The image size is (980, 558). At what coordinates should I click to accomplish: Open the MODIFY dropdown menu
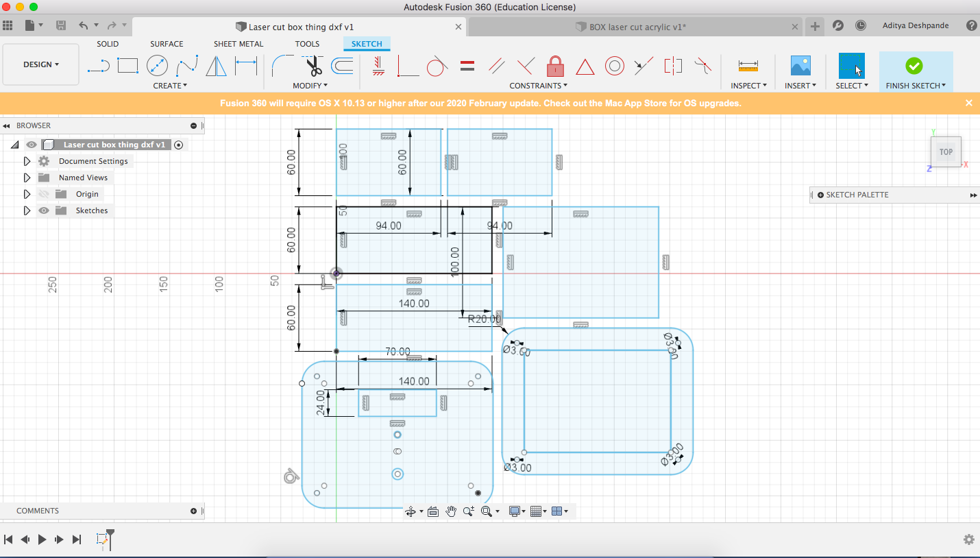pos(310,86)
